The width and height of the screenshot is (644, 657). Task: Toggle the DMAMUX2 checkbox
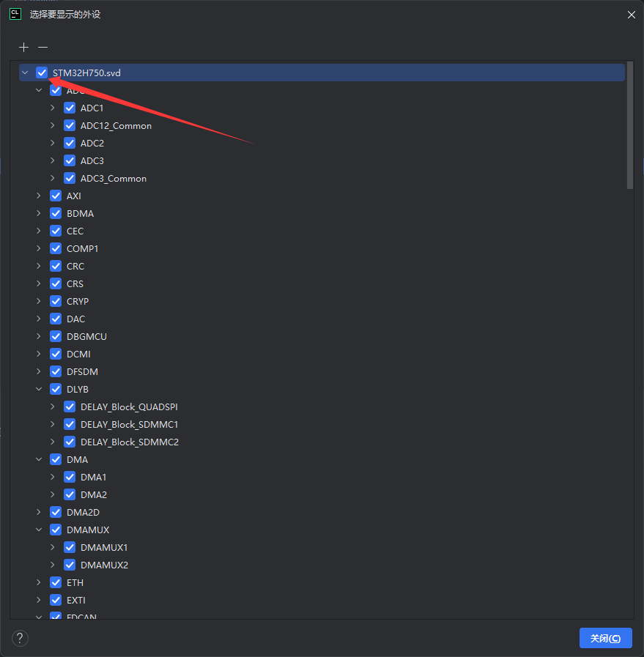point(70,565)
